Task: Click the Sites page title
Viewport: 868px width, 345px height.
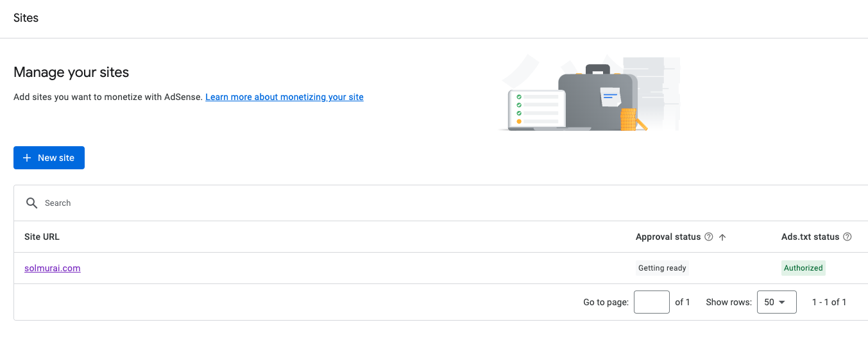Action: coord(26,18)
